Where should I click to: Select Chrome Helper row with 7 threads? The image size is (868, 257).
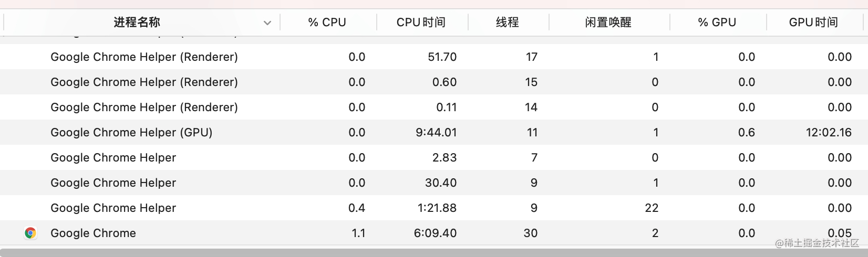[434, 157]
